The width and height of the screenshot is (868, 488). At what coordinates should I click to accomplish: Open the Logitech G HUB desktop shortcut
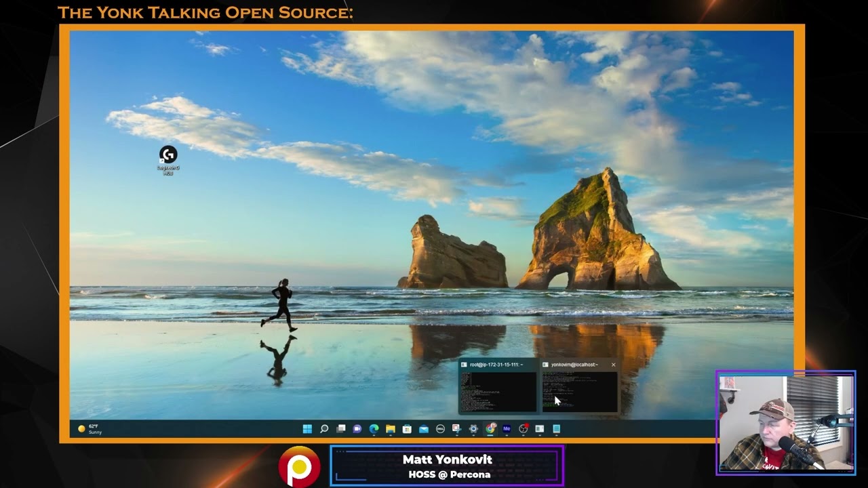(168, 160)
